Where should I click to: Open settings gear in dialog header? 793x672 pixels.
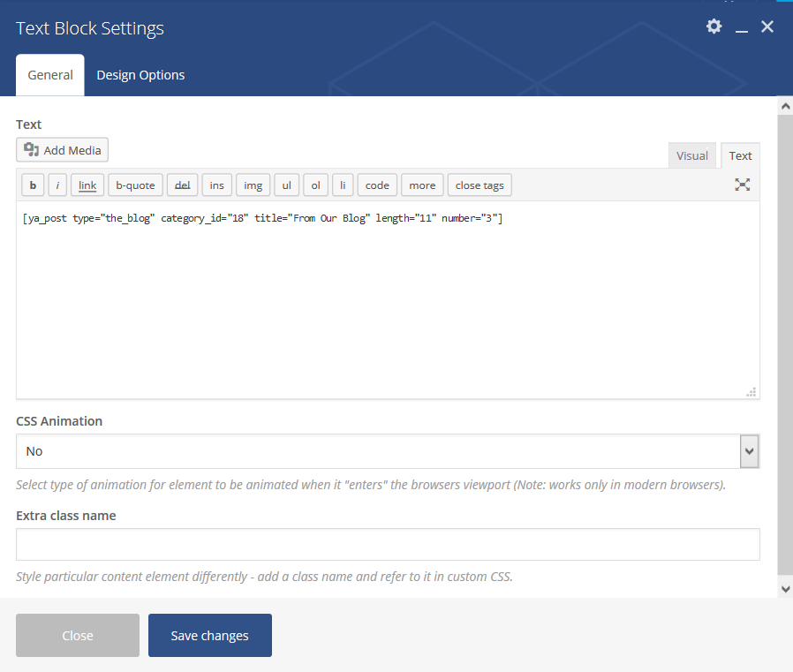click(714, 26)
